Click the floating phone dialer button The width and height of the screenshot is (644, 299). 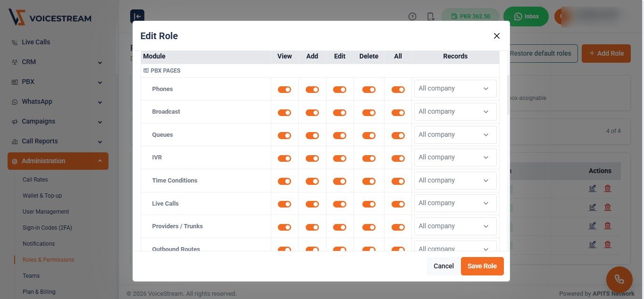(619, 279)
